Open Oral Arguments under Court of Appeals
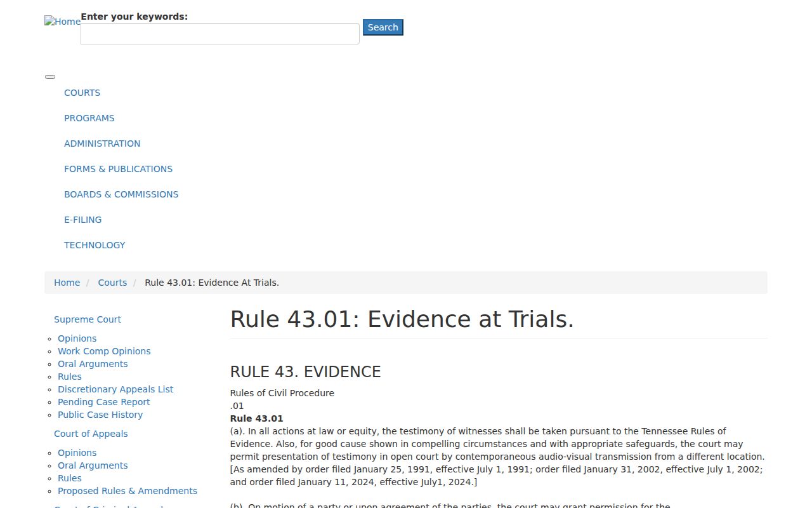The image size is (812, 508). 93,465
